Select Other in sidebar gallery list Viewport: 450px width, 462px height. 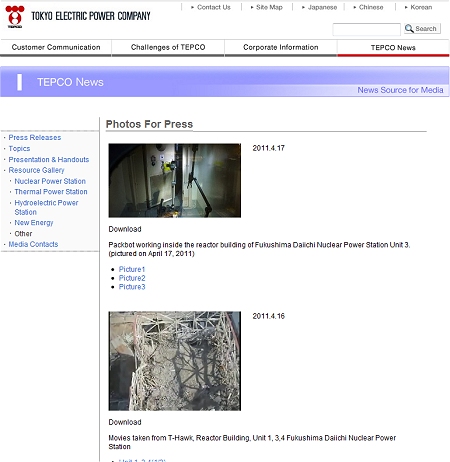(23, 233)
